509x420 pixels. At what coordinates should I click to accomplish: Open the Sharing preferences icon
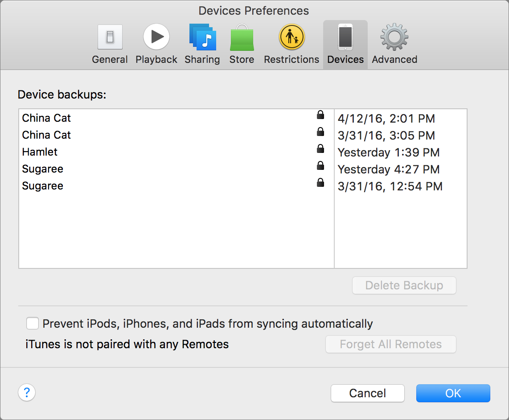pos(202,37)
